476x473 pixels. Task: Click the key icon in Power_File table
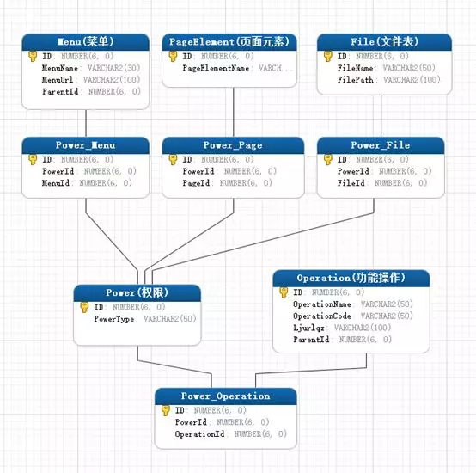pos(328,159)
